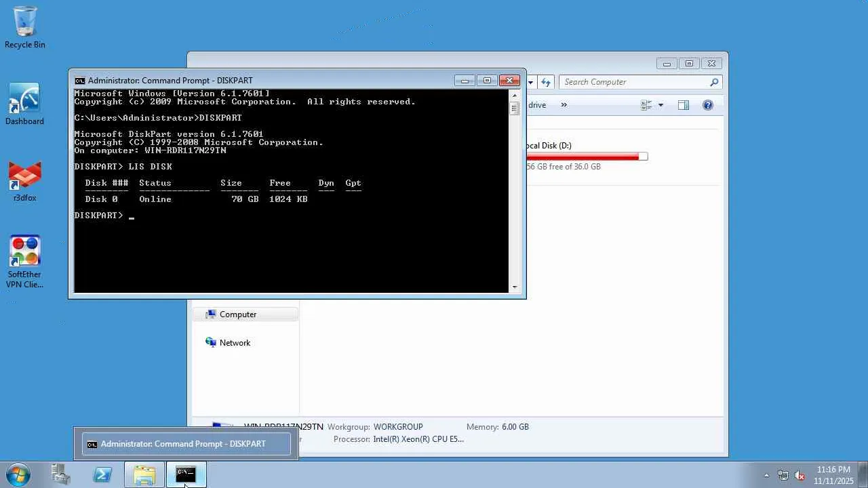868x488 pixels.
Task: Open the views more-options dropdown arrow
Action: (x=660, y=105)
